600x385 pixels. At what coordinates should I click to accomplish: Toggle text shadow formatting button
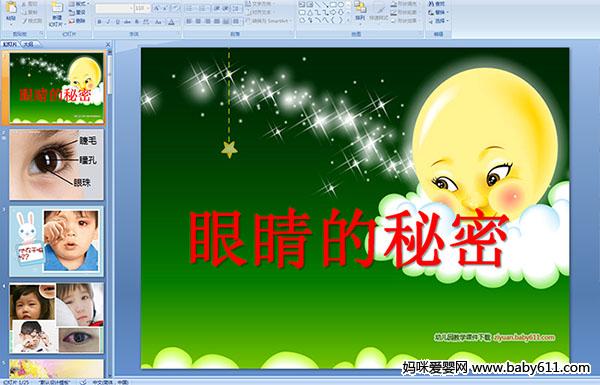pos(137,22)
